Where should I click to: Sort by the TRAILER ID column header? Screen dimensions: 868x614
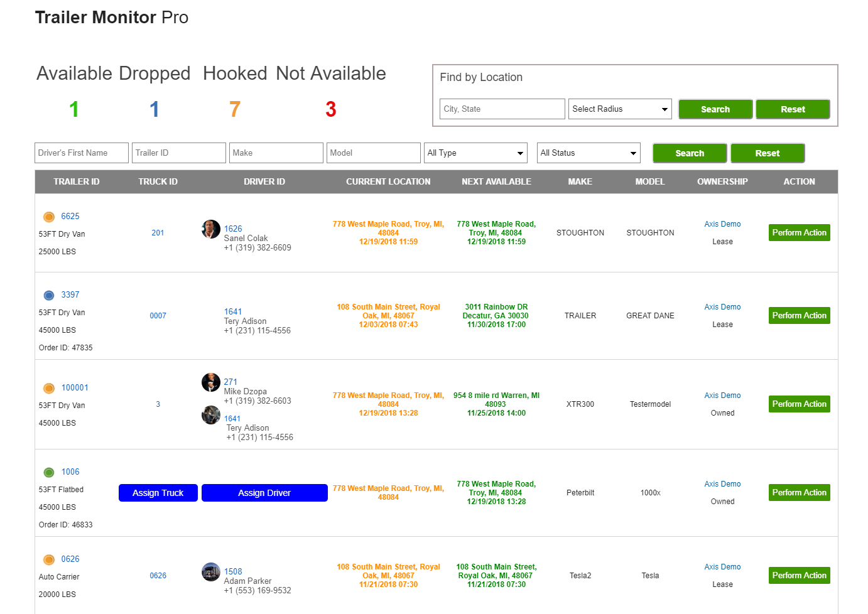tap(77, 181)
